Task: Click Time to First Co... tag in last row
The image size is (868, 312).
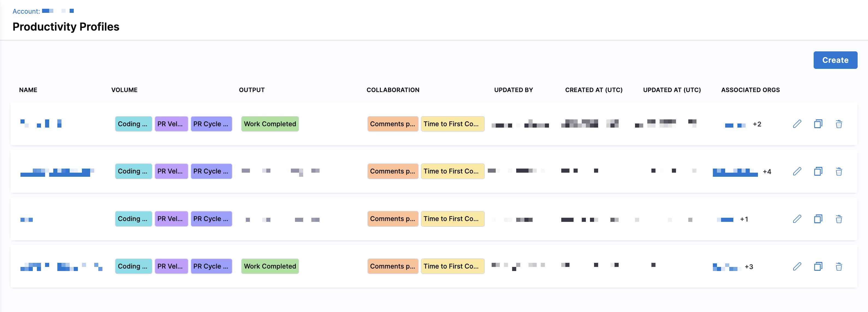Action: coord(452,266)
